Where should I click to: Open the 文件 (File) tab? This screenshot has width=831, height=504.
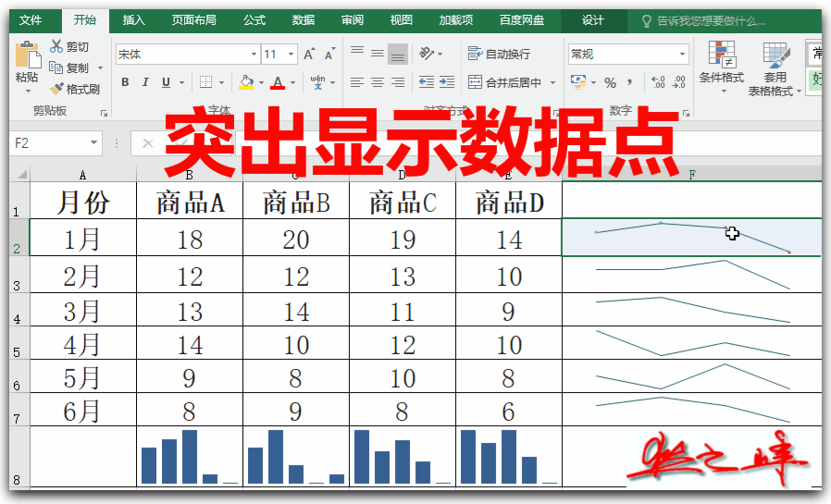(x=31, y=20)
